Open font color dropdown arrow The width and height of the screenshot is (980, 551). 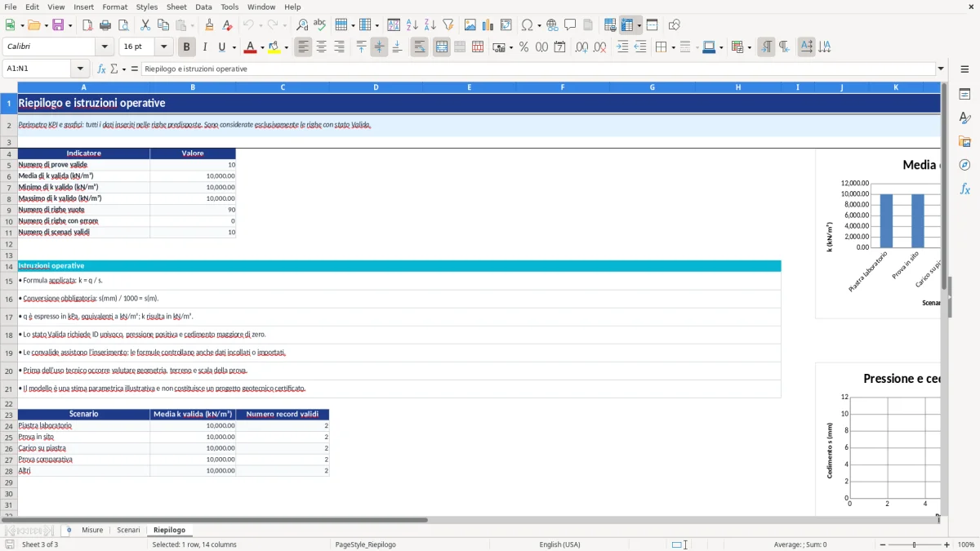(x=261, y=47)
